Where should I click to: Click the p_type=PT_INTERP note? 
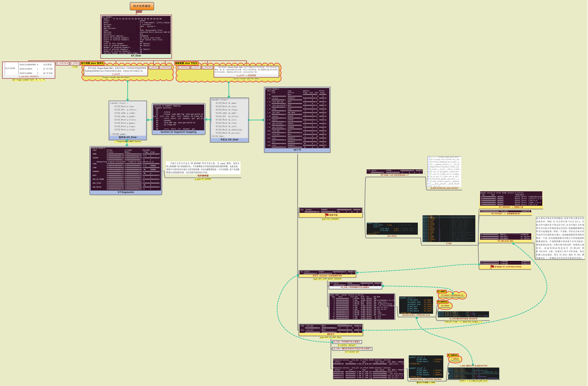[203, 179]
